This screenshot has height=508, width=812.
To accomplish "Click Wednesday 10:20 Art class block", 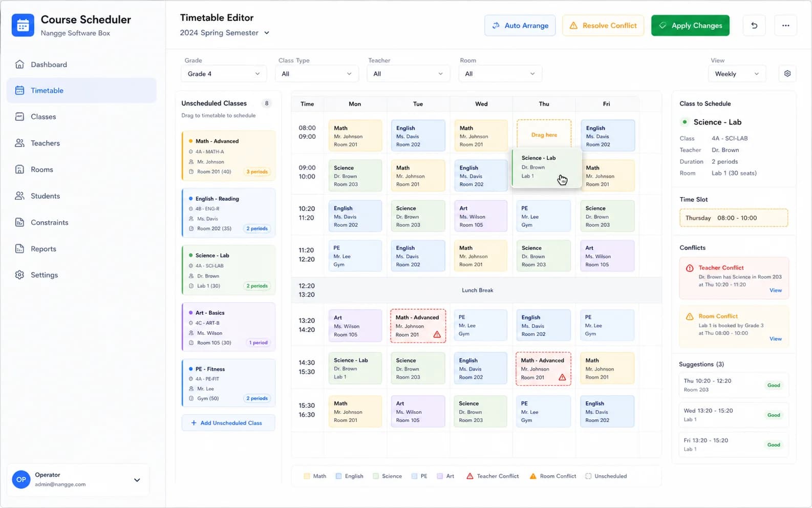I will pos(481,216).
